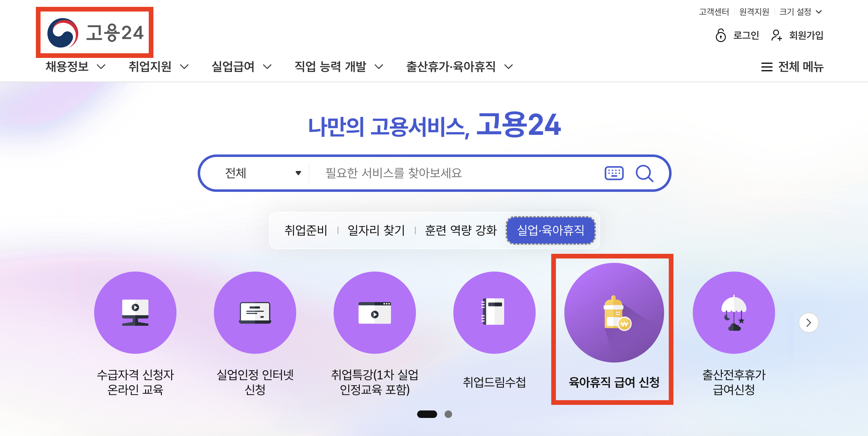The width and height of the screenshot is (868, 436).
Task: Expand the 크기 설정 dropdown
Action: tap(800, 12)
